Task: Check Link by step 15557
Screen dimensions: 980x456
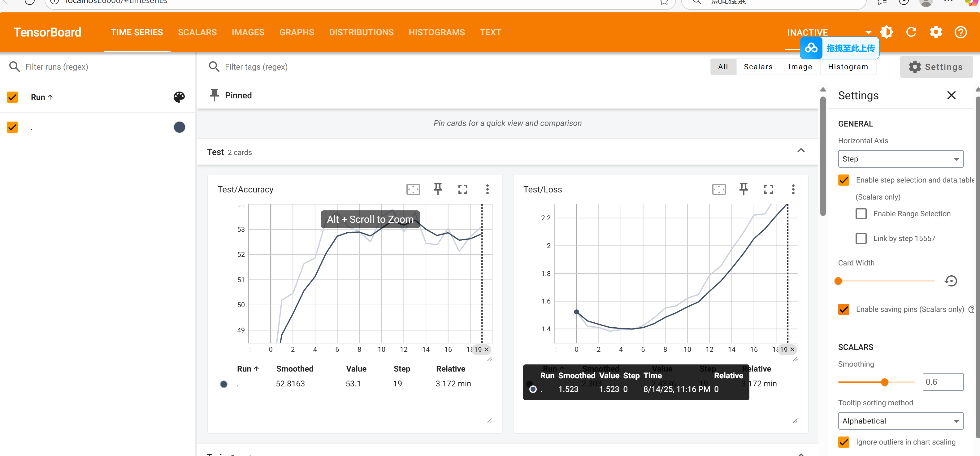Action: click(x=861, y=239)
